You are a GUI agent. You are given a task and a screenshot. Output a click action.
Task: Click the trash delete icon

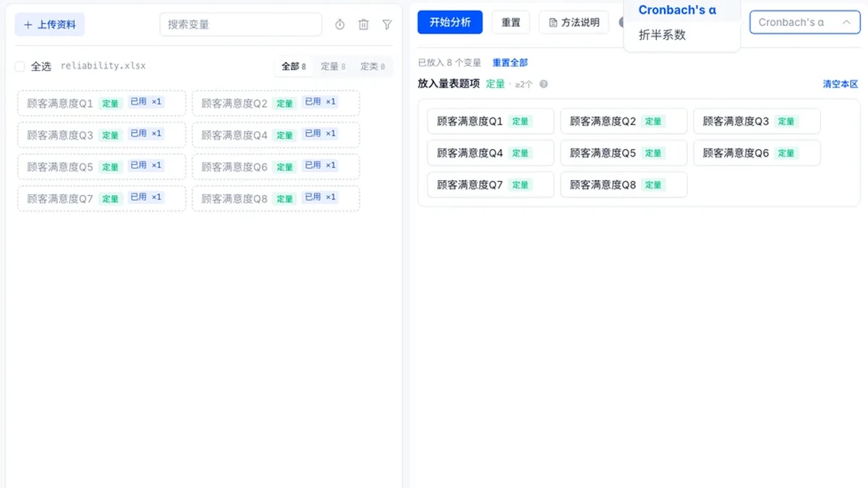pos(364,25)
